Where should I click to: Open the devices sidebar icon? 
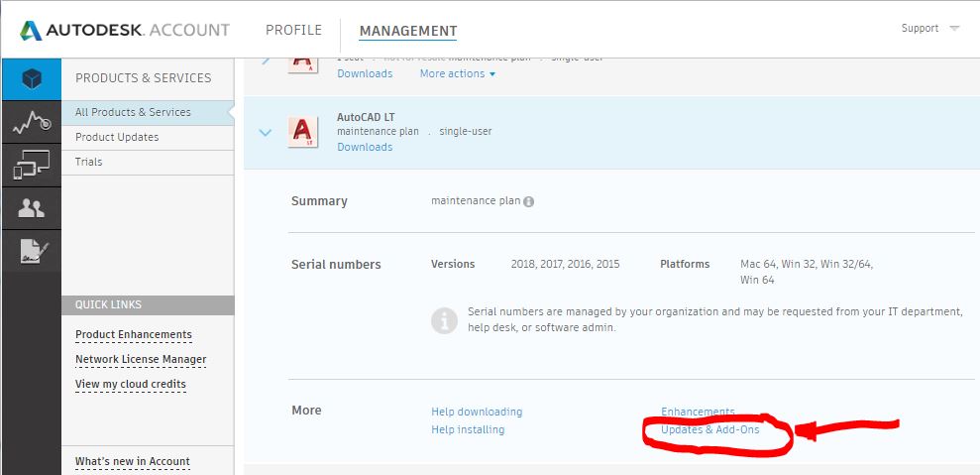[32, 166]
